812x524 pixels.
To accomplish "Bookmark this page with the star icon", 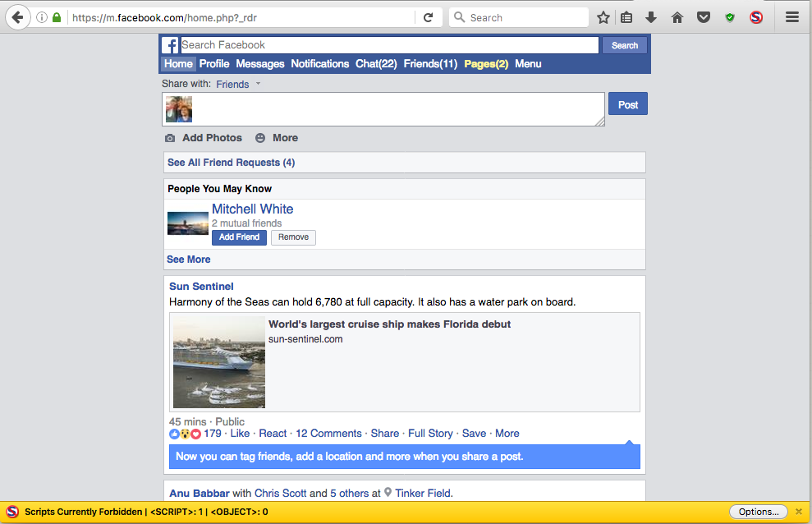I will coord(603,17).
